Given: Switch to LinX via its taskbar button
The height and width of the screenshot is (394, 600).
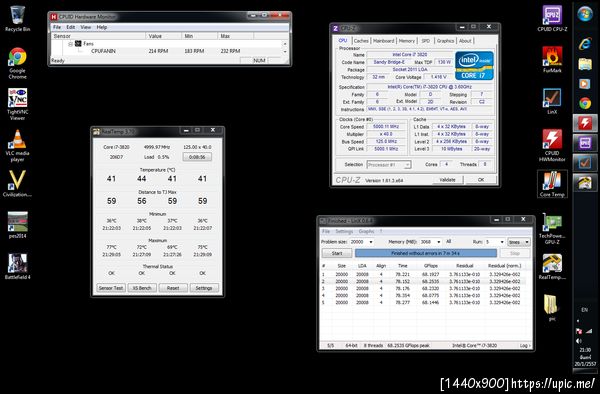Looking at the screenshot, I should 585,163.
